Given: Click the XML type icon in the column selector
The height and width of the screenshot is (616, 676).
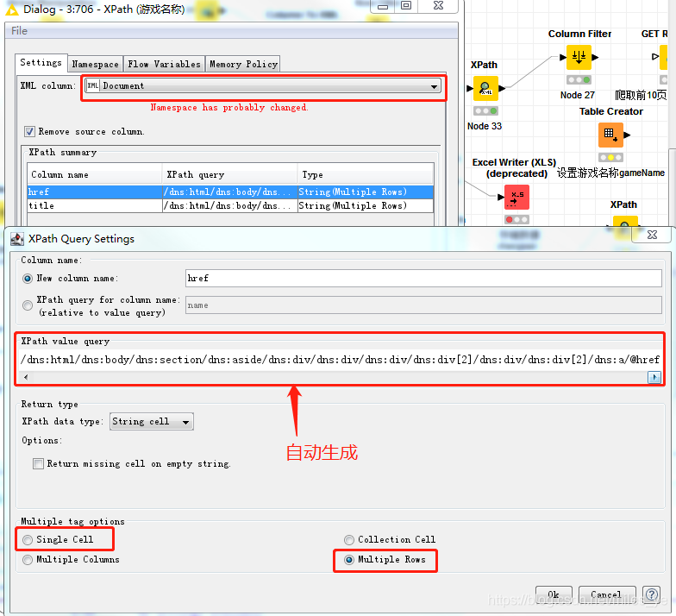Looking at the screenshot, I should (x=93, y=85).
